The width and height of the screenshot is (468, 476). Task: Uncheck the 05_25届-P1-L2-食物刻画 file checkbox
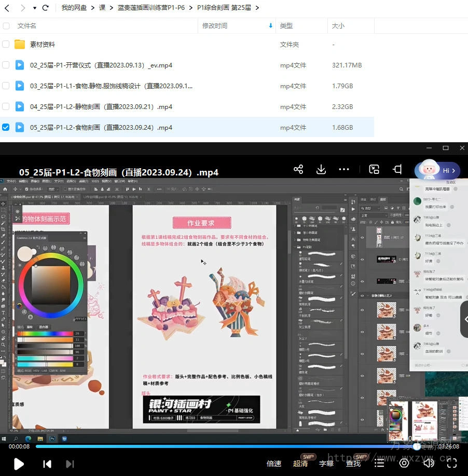click(6, 127)
